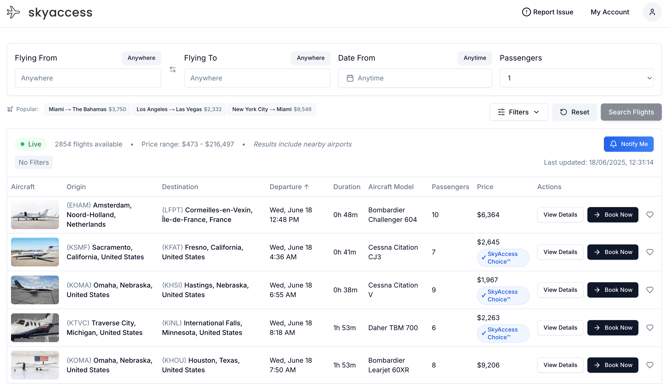Image resolution: width=670 pixels, height=384 pixels.
Task: Toggle Anywhere chip for Flying To
Action: coord(311,58)
